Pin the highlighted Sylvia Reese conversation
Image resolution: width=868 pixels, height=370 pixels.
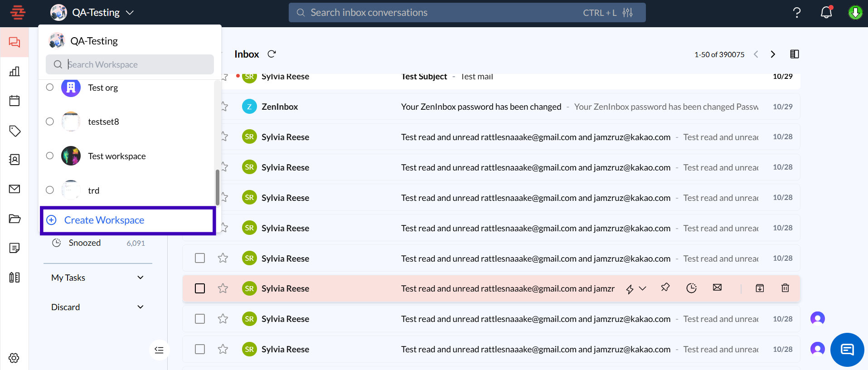pyautogui.click(x=665, y=287)
